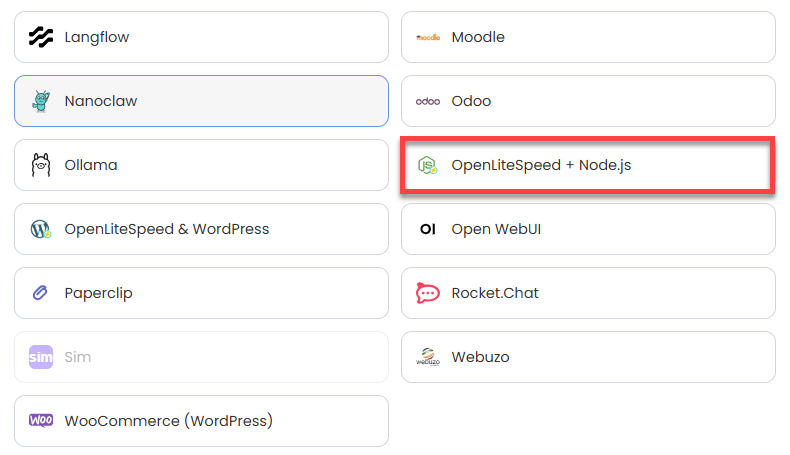
Task: Click the 'Moodle' label text
Action: point(478,37)
